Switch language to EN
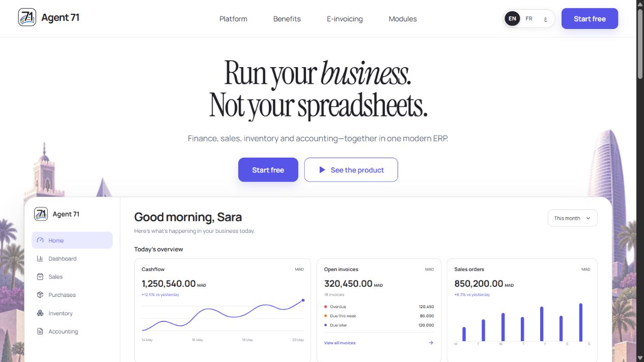This screenshot has height=362, width=644. [512, 19]
